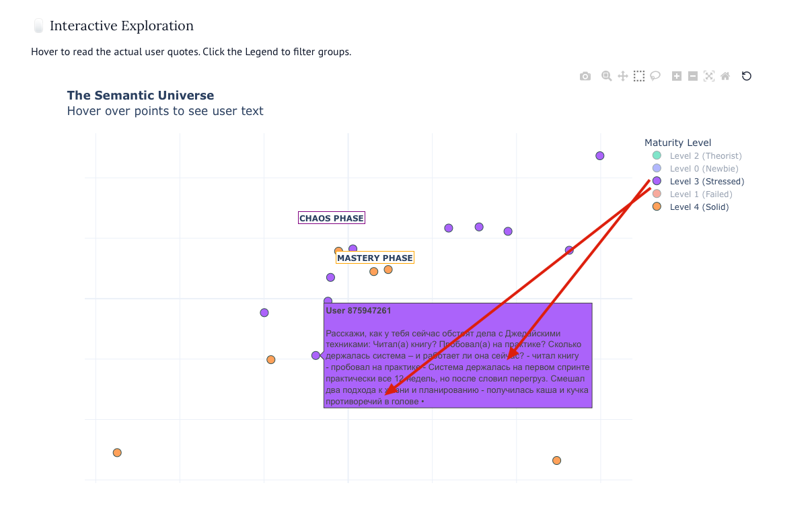The width and height of the screenshot is (812, 514).
Task: Autoscale the chart axes
Action: pos(709,76)
